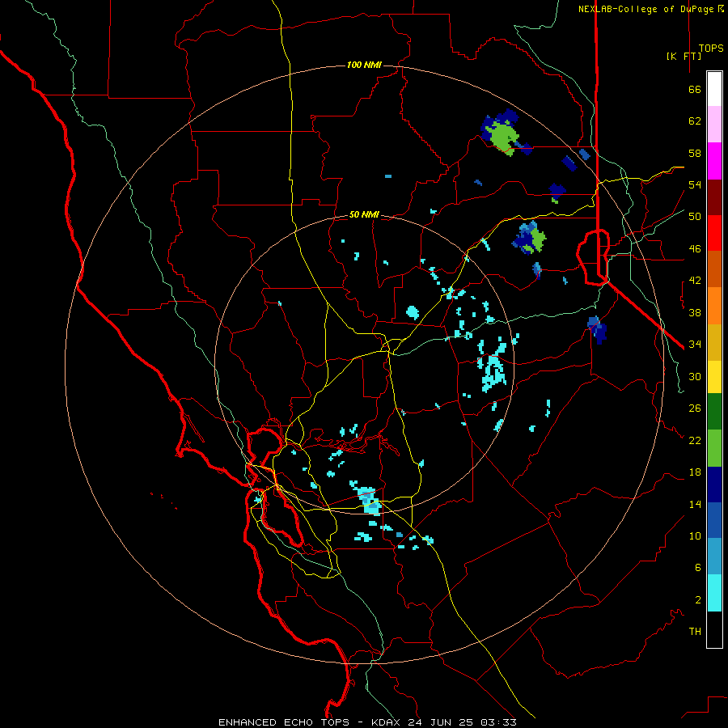This screenshot has width=728, height=728.
Task: Click the light blue swatch near 6
Action: (714, 557)
